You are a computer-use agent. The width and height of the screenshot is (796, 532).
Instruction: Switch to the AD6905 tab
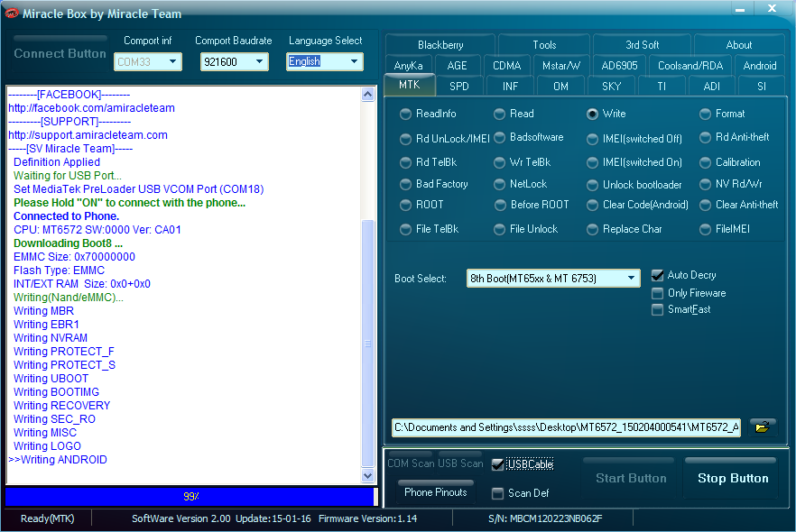619,66
